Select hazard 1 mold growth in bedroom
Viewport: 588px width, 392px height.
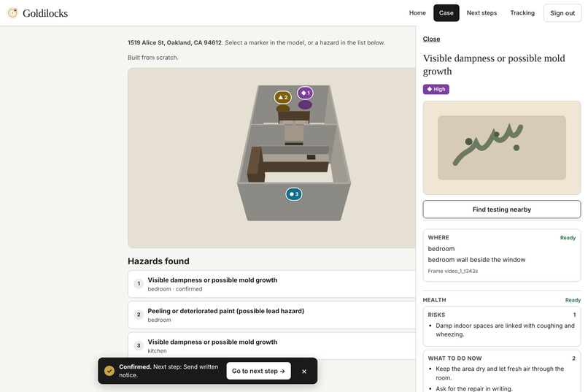point(271,284)
